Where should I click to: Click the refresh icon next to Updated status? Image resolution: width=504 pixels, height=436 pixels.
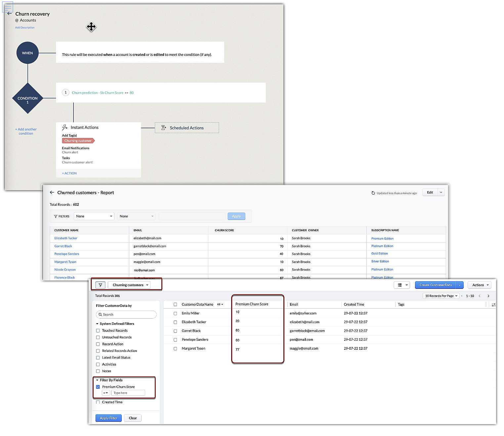[x=373, y=193]
